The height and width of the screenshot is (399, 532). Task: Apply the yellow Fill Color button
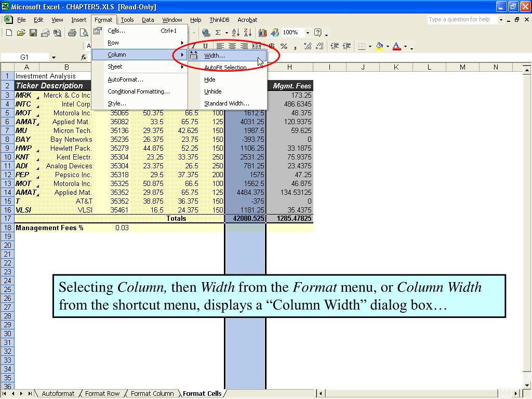(x=379, y=46)
